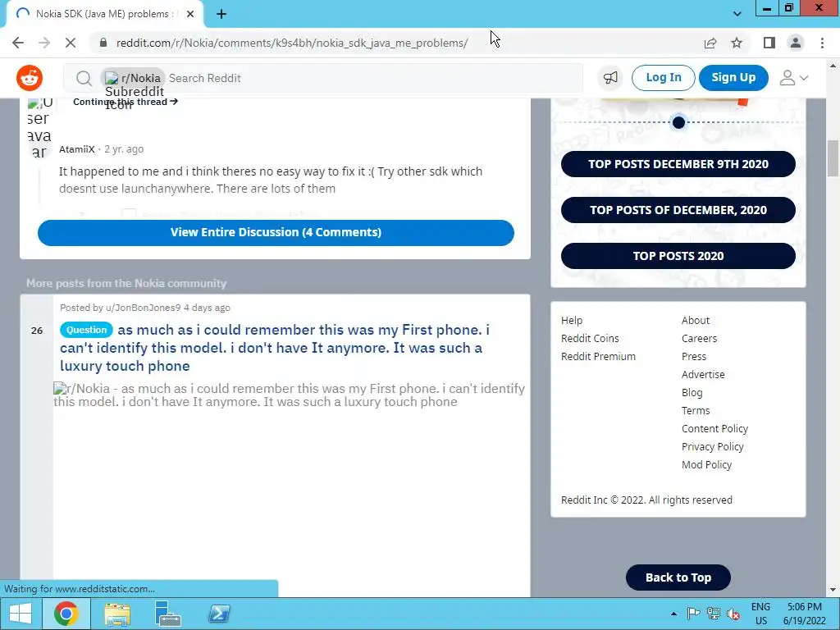The height and width of the screenshot is (630, 840).
Task: Open Content Policy link
Action: 714,429
